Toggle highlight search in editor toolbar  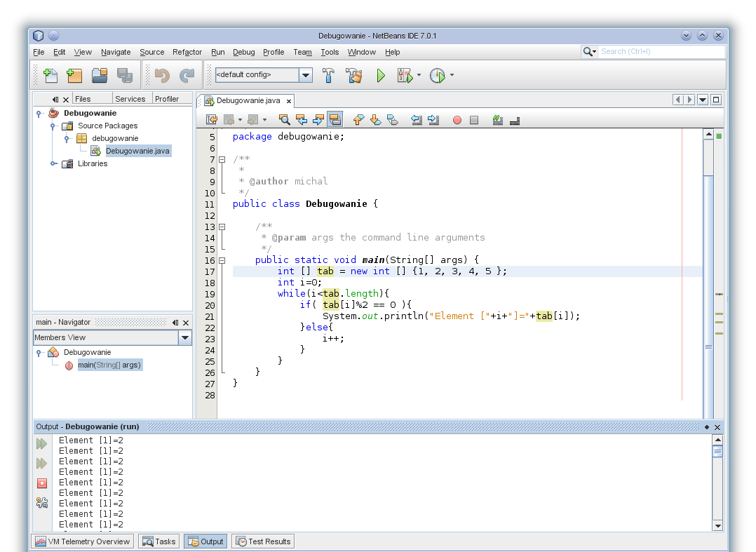(335, 120)
